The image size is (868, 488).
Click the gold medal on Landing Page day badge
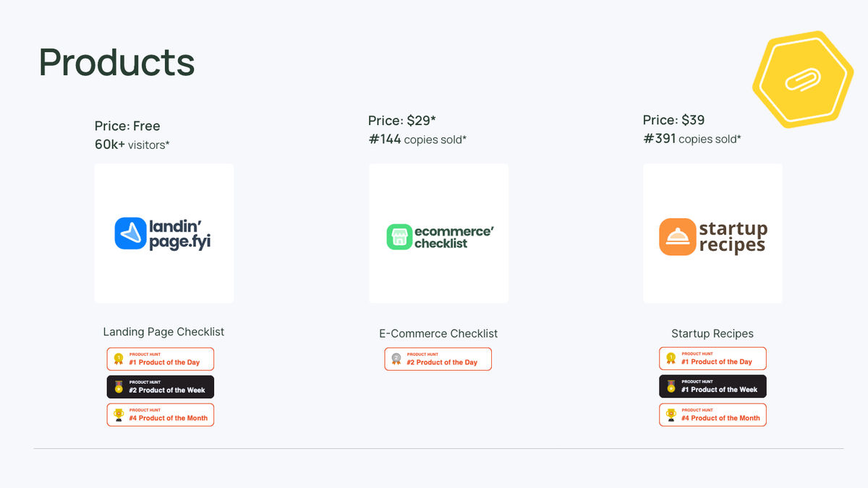(x=119, y=359)
